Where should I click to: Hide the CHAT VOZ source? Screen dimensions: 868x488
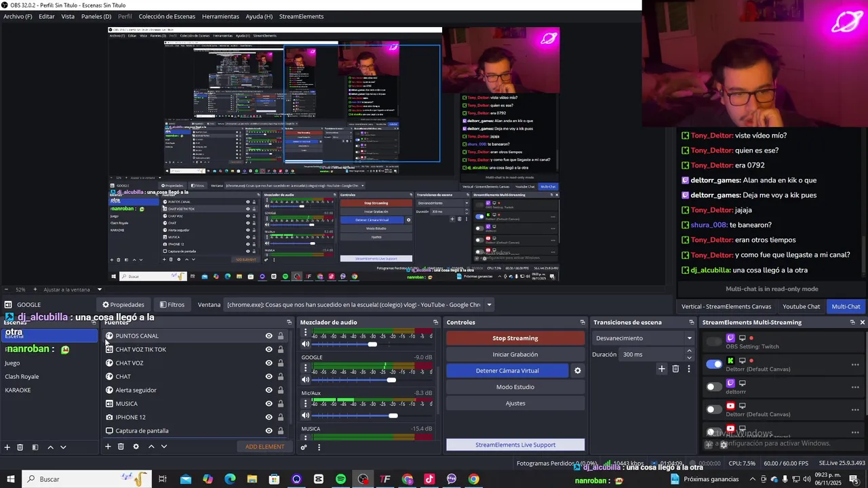point(269,363)
